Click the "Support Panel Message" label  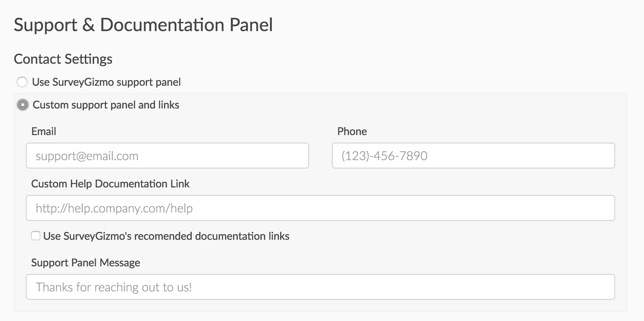pyautogui.click(x=85, y=263)
